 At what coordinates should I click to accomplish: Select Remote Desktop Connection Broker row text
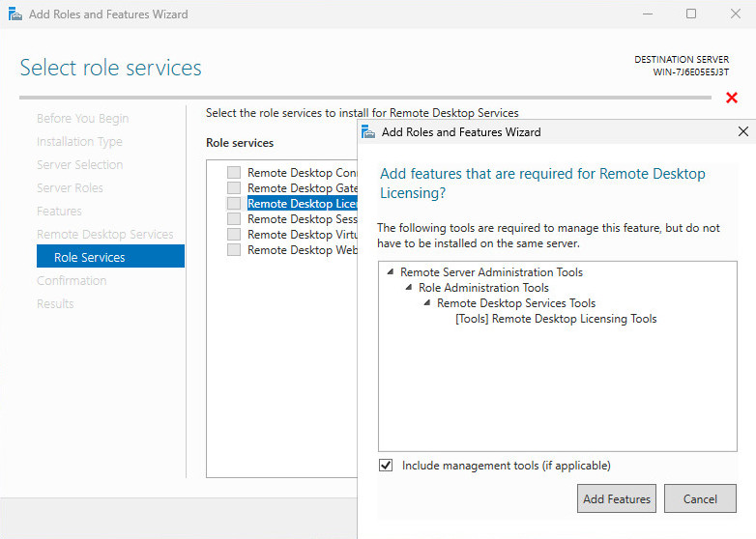coord(303,173)
